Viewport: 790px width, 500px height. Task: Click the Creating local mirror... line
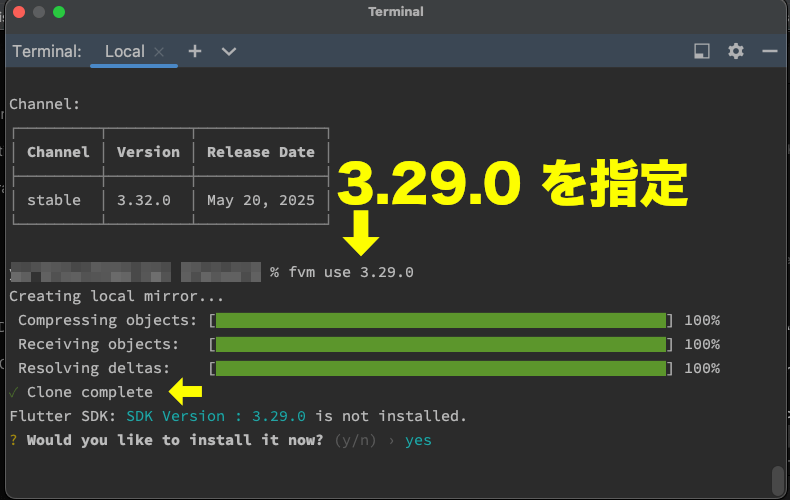(x=116, y=296)
